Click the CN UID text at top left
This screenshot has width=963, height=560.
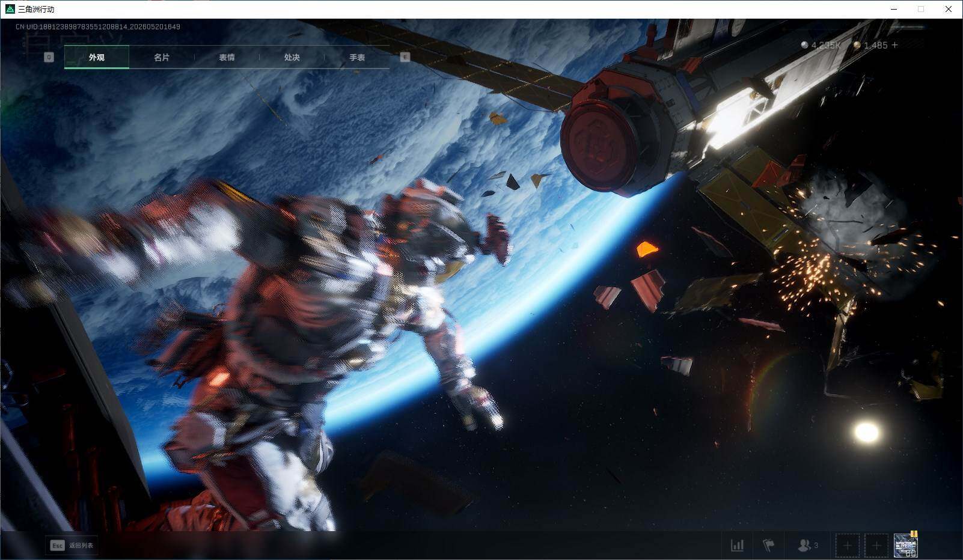pyautogui.click(x=98, y=26)
